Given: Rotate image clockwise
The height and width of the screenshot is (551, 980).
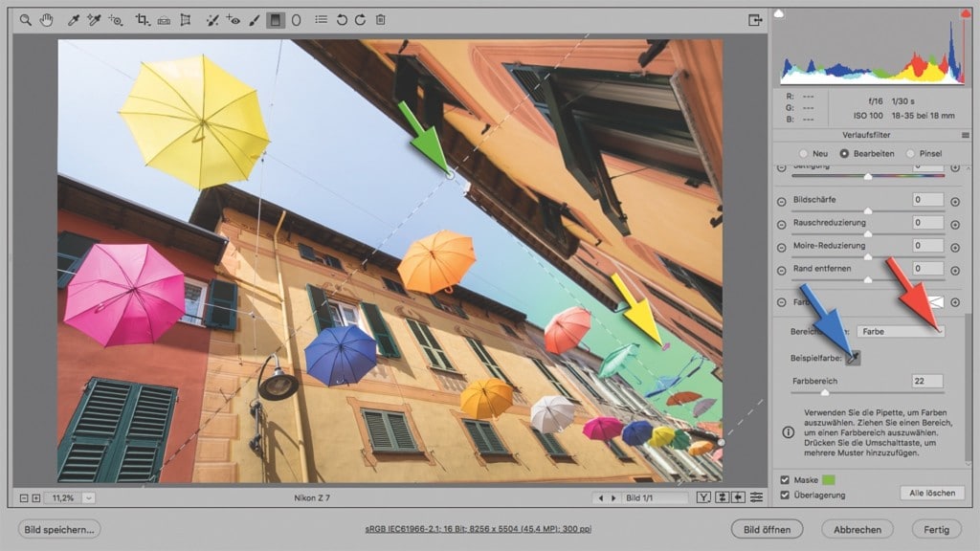Looking at the screenshot, I should tap(361, 20).
